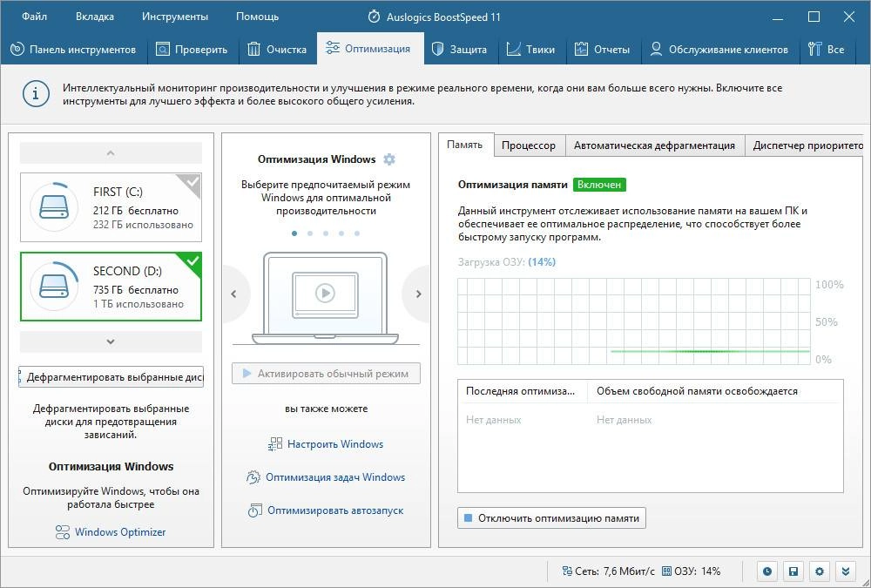Click the FIRST (C:) drive icon
The image size is (871, 588).
[x=54, y=207]
